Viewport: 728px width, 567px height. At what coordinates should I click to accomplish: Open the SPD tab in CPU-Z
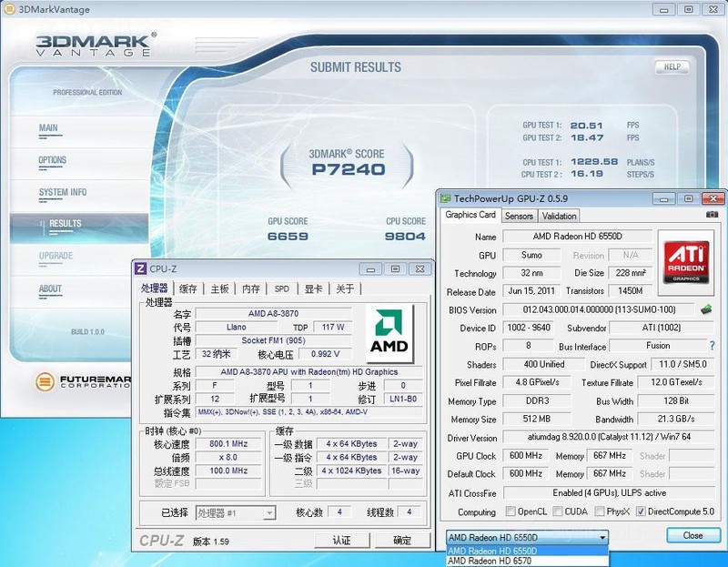click(x=282, y=289)
